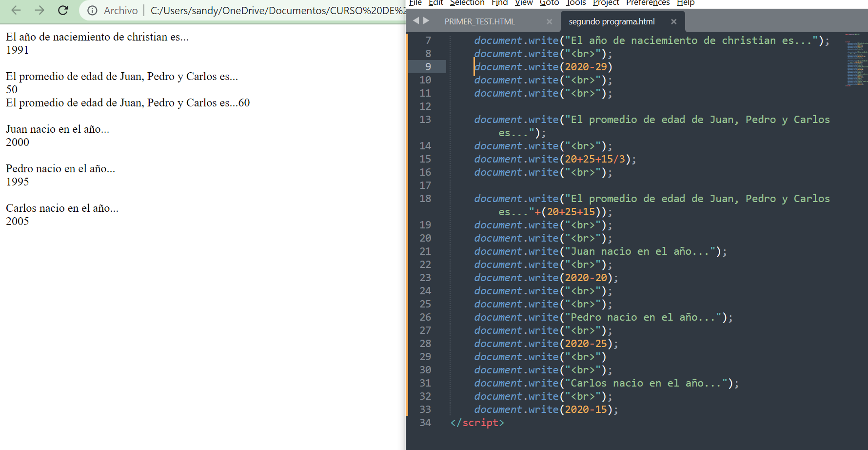Click the browser forward arrow
Image resolution: width=868 pixels, height=450 pixels.
[x=39, y=10]
